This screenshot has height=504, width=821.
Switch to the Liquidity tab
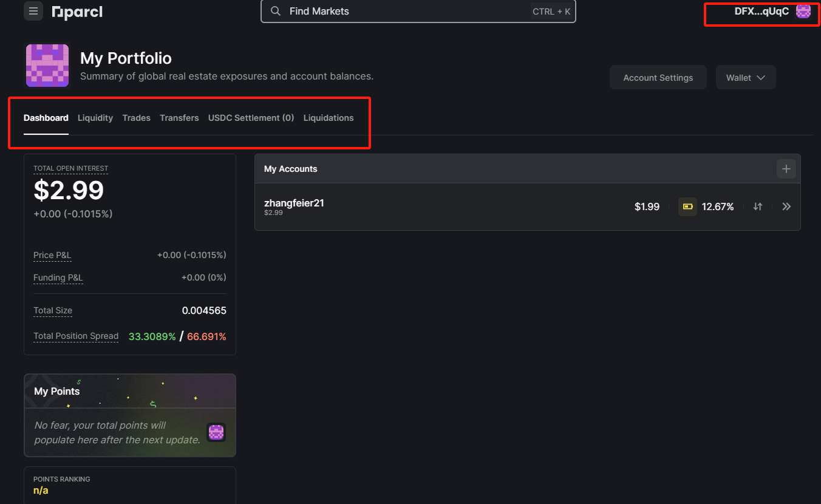pos(95,118)
